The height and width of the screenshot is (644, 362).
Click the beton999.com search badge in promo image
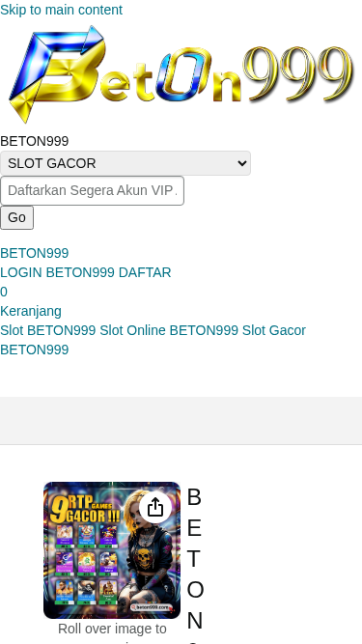(x=151, y=607)
